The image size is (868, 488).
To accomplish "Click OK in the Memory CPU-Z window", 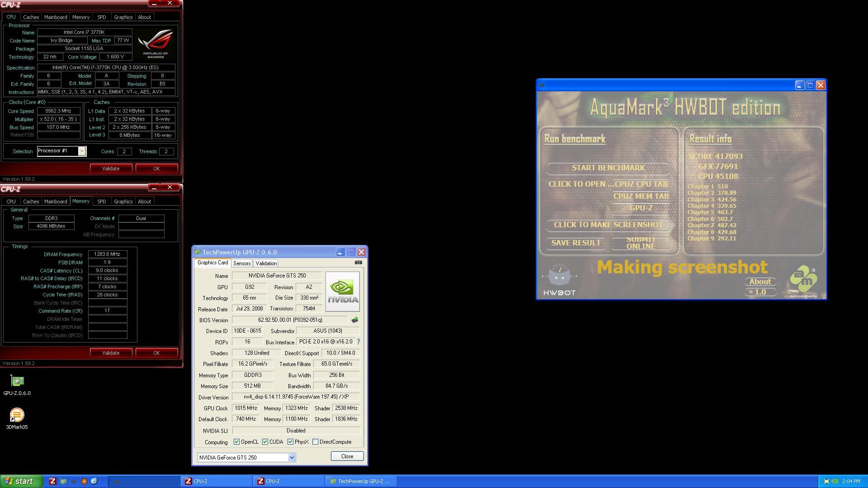I will coord(156,353).
